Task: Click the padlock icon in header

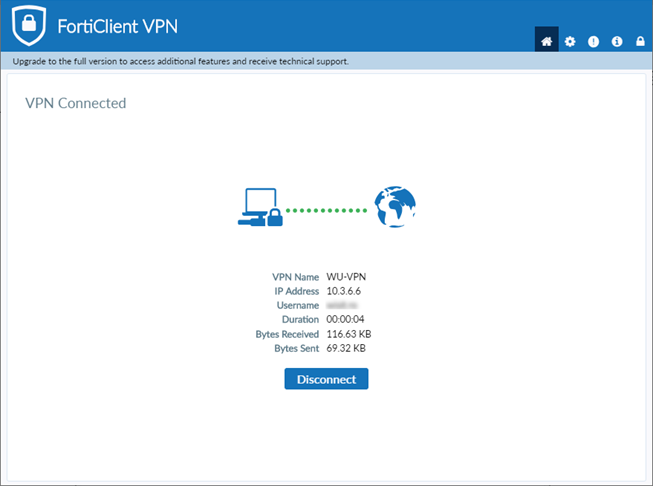Action: (x=640, y=42)
